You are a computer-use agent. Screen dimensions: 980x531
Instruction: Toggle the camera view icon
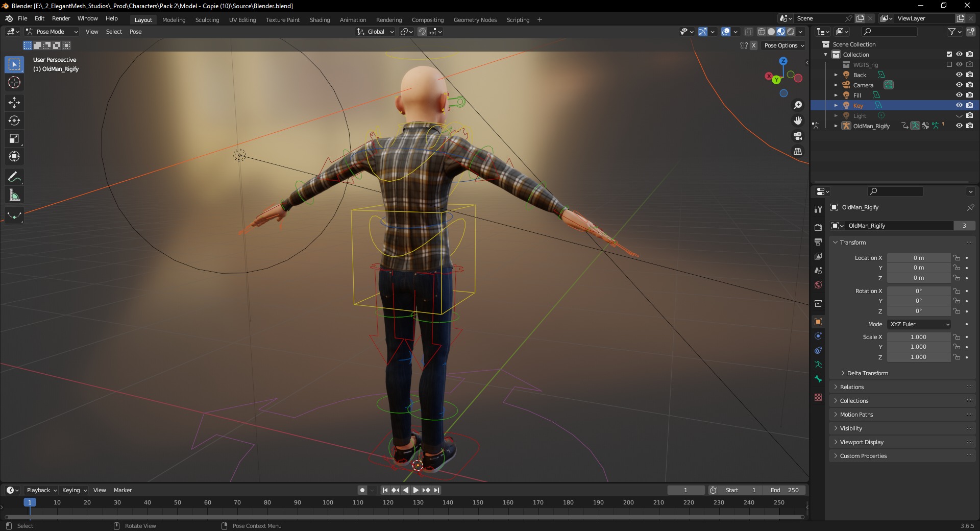pyautogui.click(x=798, y=136)
